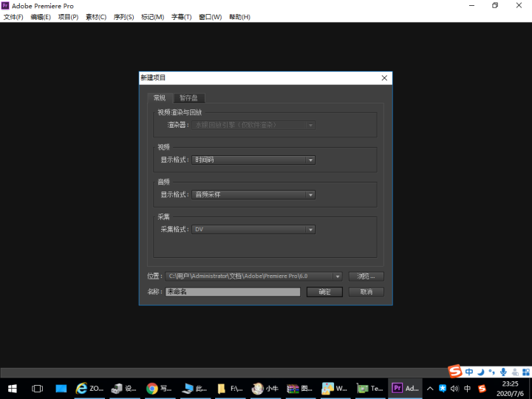
Task: Open the F:\ folder window in taskbar
Action: [x=231, y=389]
